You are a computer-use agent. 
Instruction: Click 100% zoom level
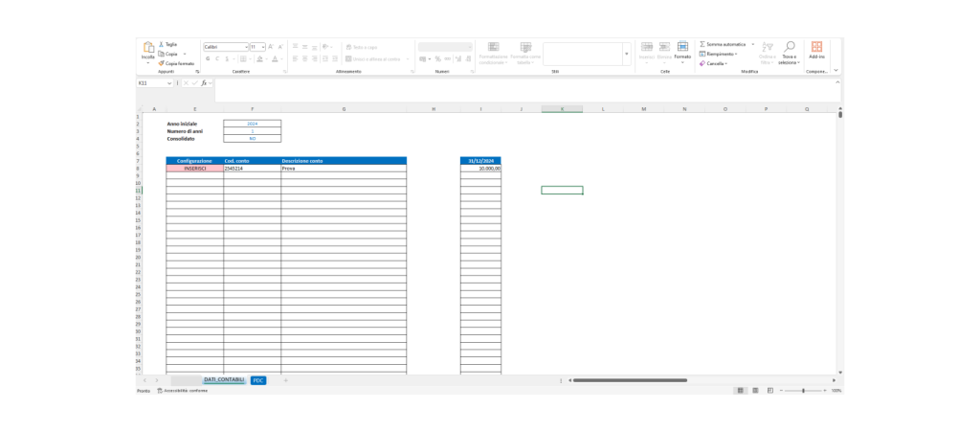pos(836,391)
